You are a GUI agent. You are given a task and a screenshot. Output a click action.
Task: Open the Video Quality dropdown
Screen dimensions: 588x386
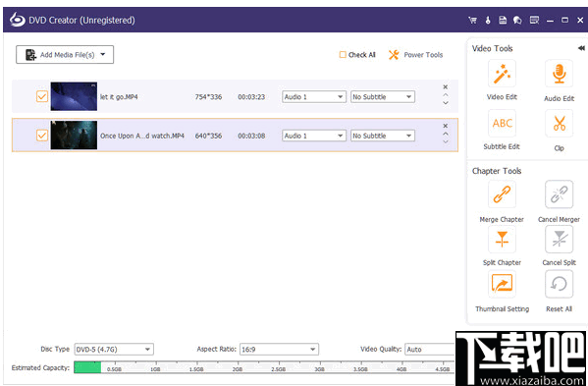pyautogui.click(x=430, y=350)
